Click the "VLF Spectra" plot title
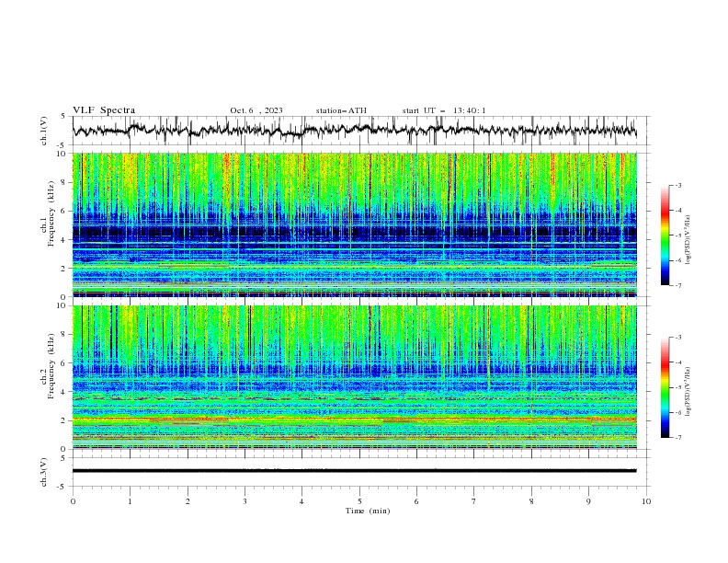Image resolution: width=728 pixels, height=563 pixels. pos(104,110)
